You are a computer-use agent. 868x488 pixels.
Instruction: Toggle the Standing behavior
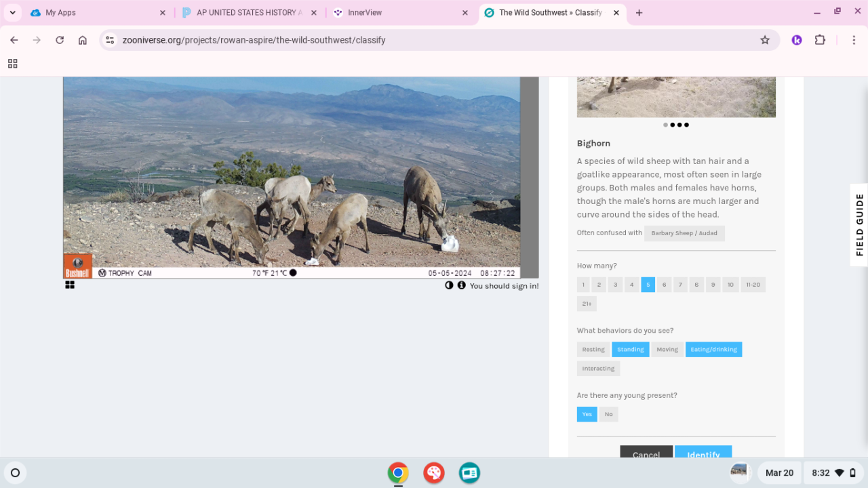tap(631, 350)
